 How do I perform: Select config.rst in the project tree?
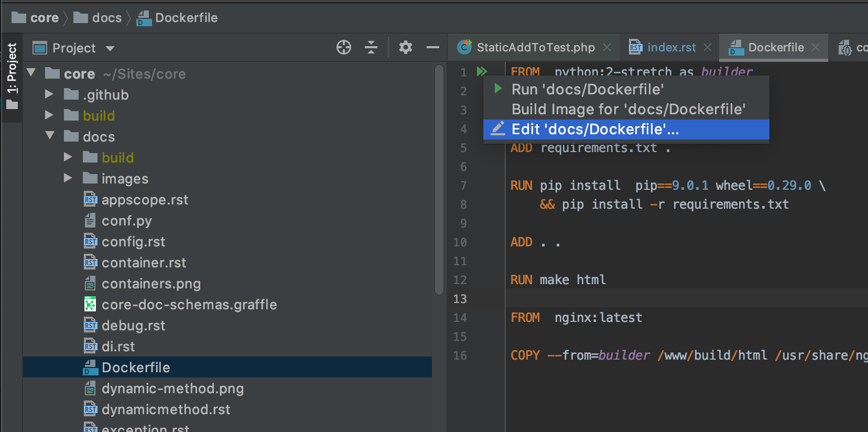(x=133, y=242)
